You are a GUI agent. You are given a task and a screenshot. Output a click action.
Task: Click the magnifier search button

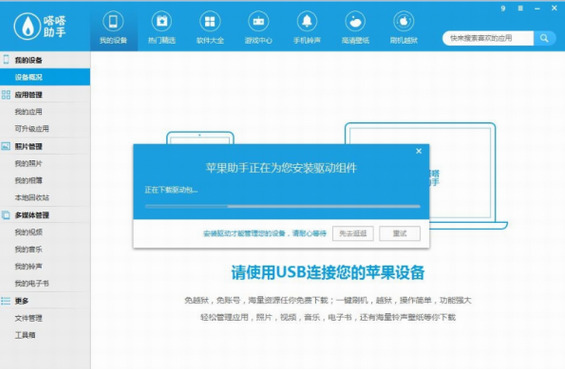pos(544,38)
